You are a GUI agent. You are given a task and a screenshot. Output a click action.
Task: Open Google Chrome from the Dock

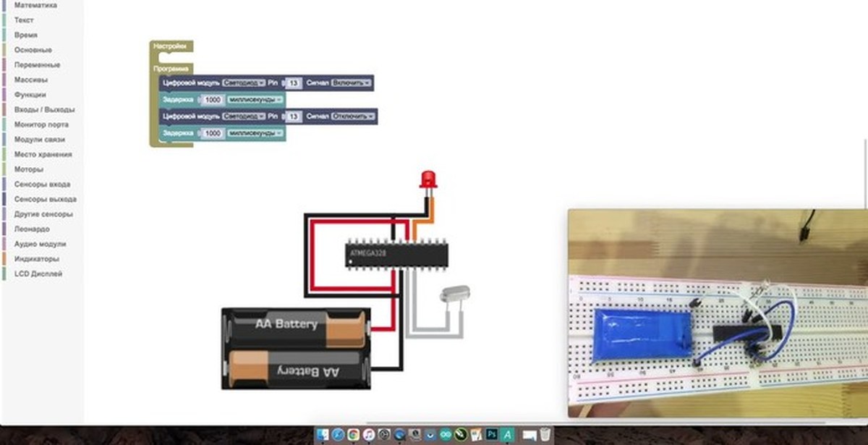(x=354, y=436)
